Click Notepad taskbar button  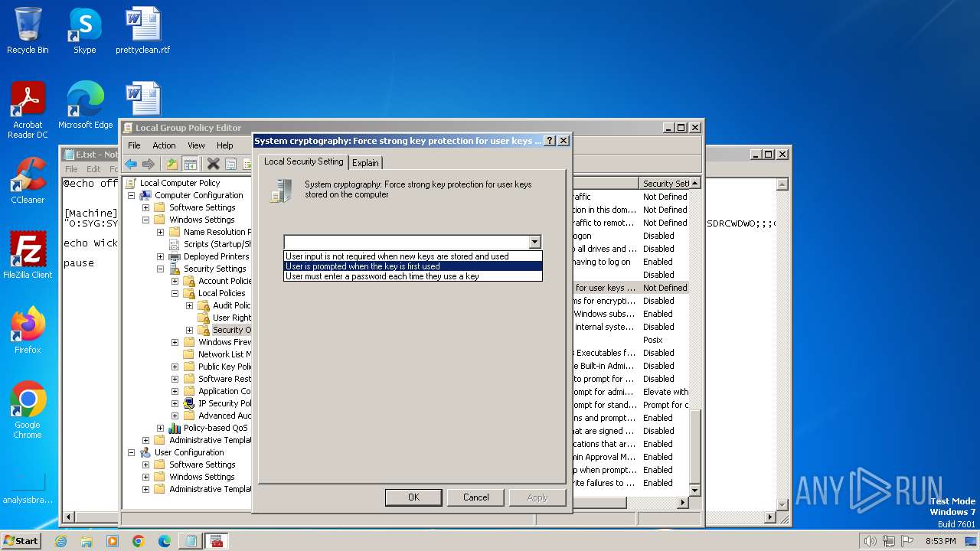pyautogui.click(x=190, y=541)
